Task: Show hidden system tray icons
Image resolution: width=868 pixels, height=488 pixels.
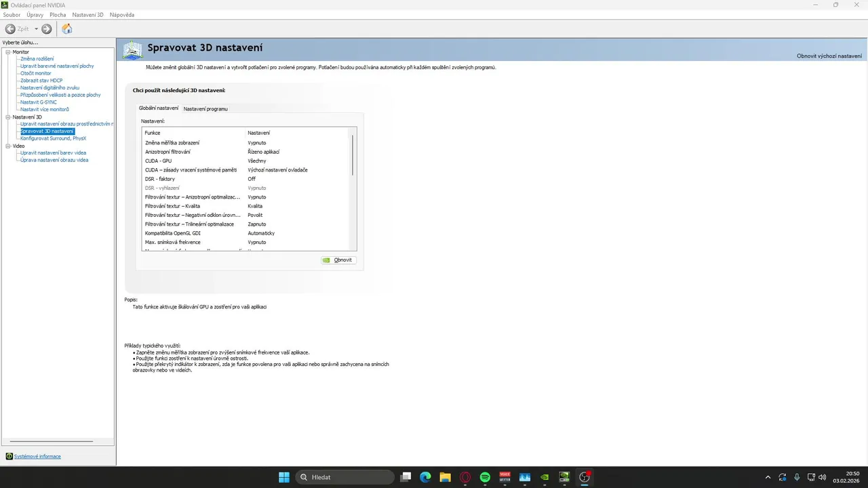Action: click(x=768, y=477)
